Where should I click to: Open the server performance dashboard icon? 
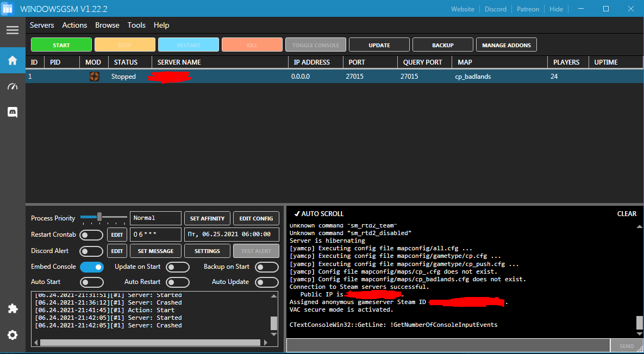12,86
